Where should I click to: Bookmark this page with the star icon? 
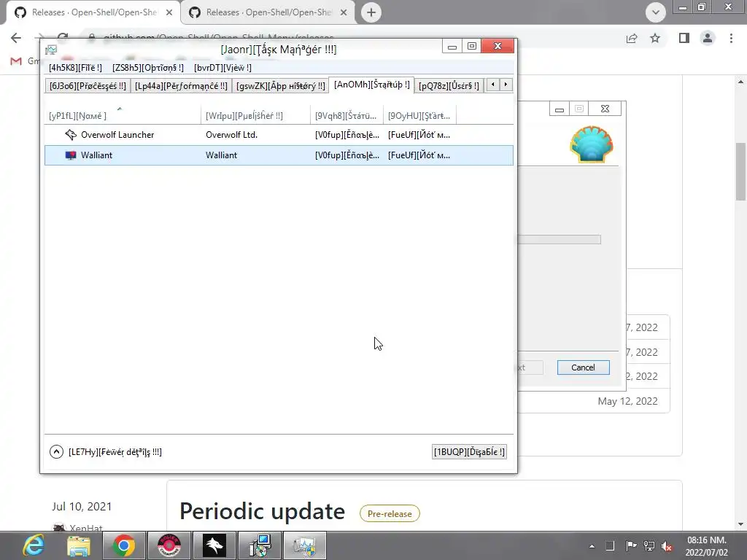click(x=655, y=38)
